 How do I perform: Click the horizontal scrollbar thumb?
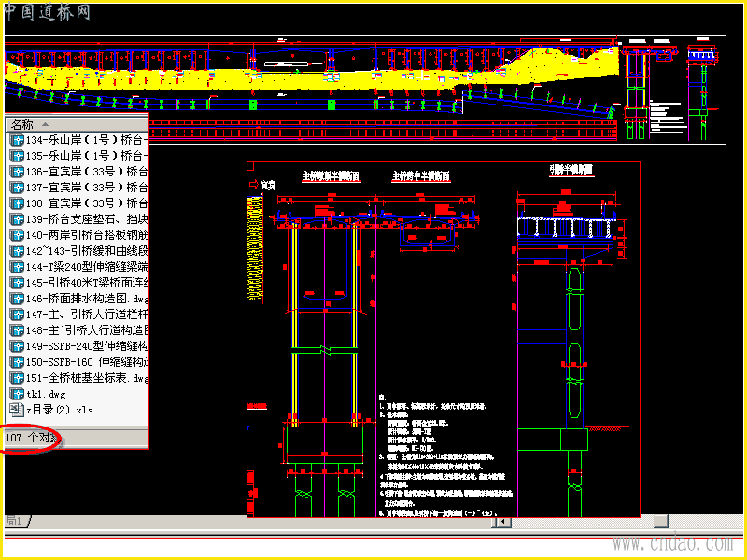point(661,522)
